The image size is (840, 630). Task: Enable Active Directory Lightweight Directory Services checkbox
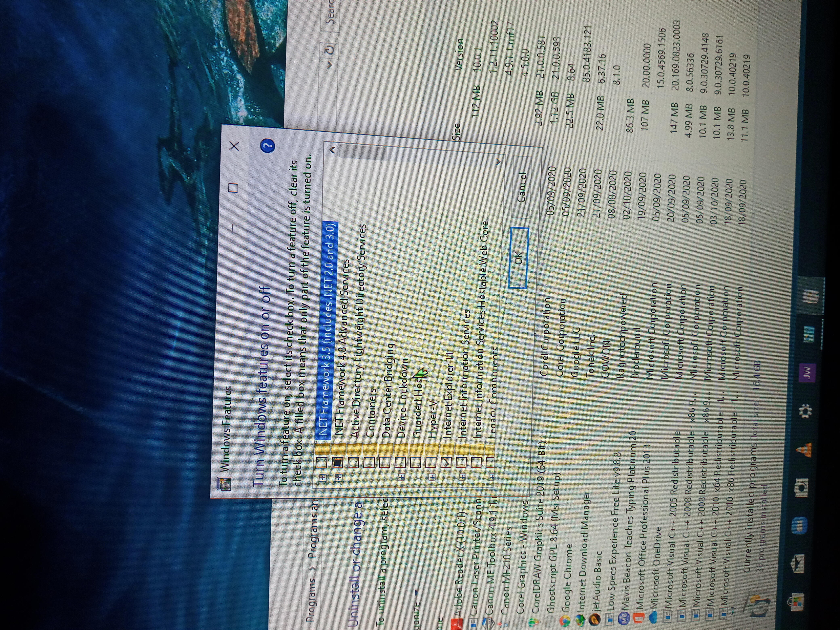click(354, 462)
